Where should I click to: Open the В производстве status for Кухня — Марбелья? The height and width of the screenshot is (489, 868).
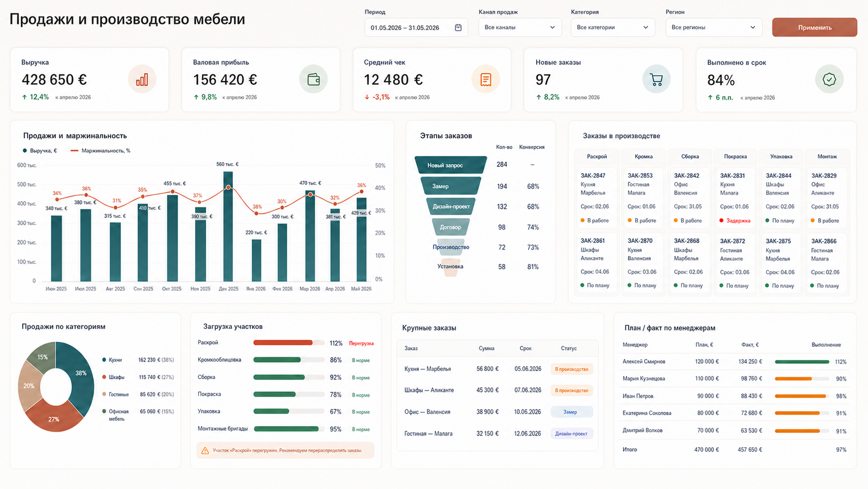point(572,369)
